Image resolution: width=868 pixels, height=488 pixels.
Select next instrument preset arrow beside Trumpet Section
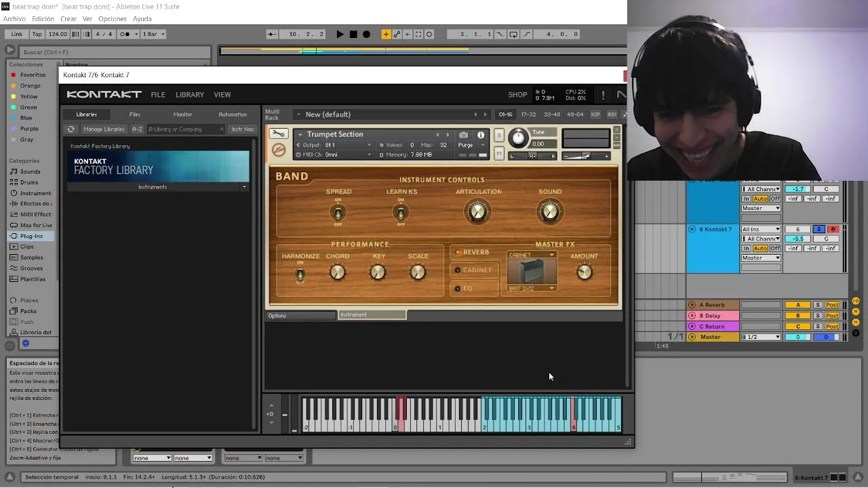pos(448,135)
